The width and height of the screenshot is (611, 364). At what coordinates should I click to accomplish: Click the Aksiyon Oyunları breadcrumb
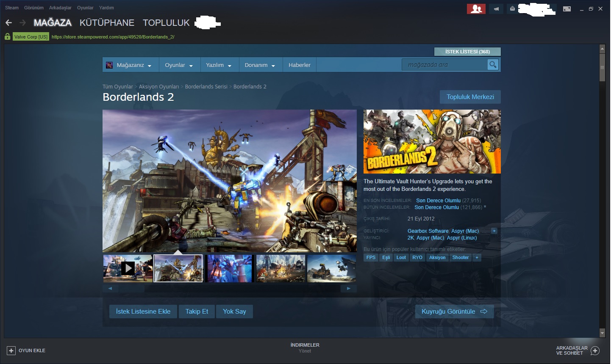click(x=159, y=87)
